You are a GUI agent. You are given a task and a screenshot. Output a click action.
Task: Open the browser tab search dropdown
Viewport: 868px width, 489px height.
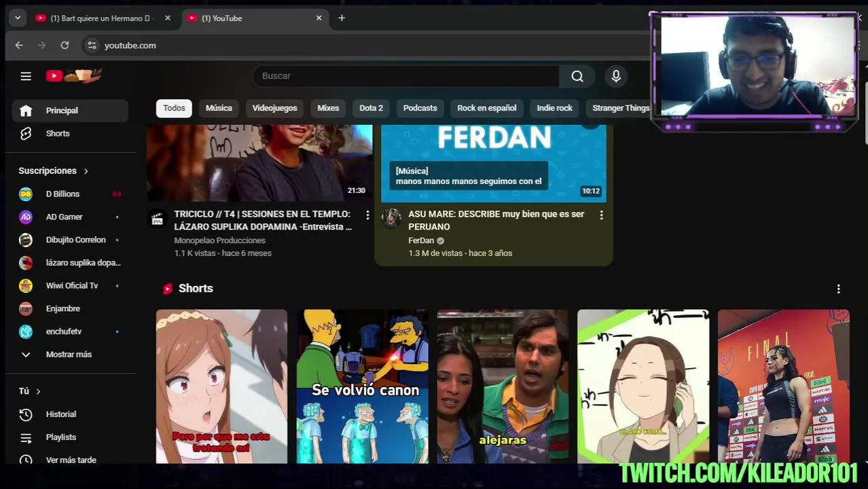pos(18,18)
